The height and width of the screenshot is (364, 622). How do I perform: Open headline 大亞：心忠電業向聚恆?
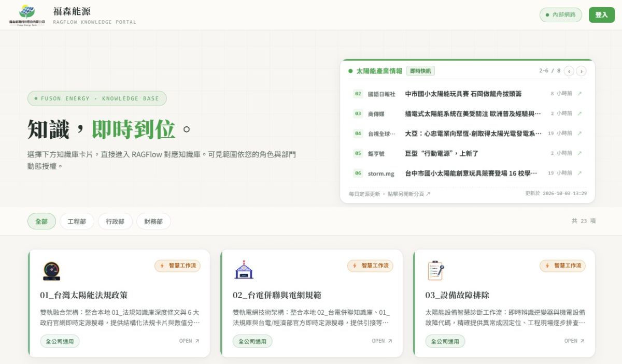(x=473, y=134)
